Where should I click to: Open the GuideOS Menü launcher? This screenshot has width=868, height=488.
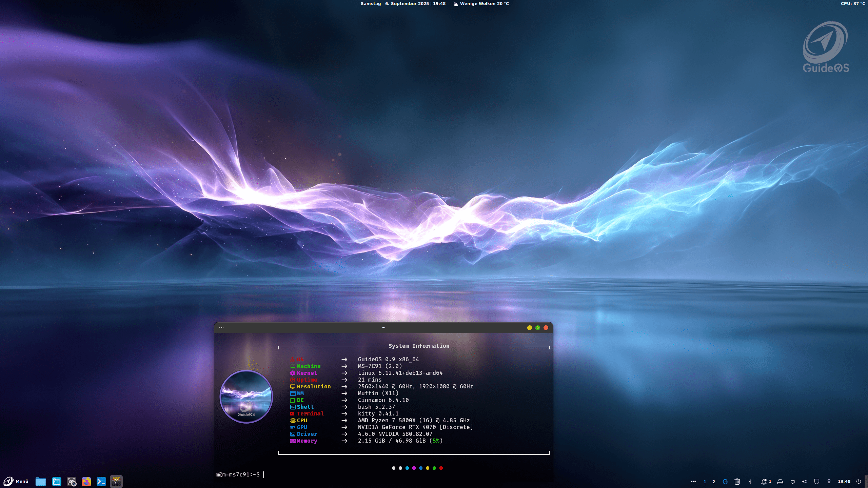[x=16, y=481]
